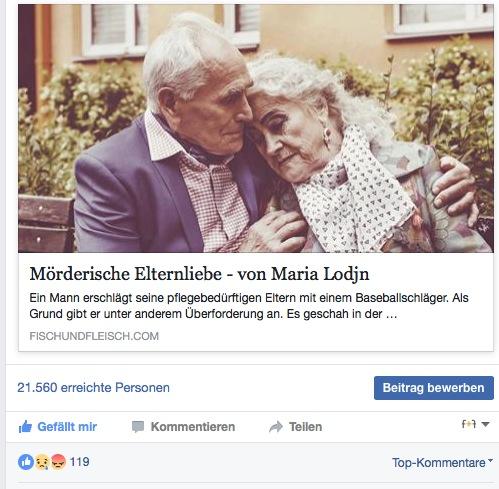Image resolution: width=499 pixels, height=489 pixels.
Task: Choose the Teilen action
Action: coord(305,427)
